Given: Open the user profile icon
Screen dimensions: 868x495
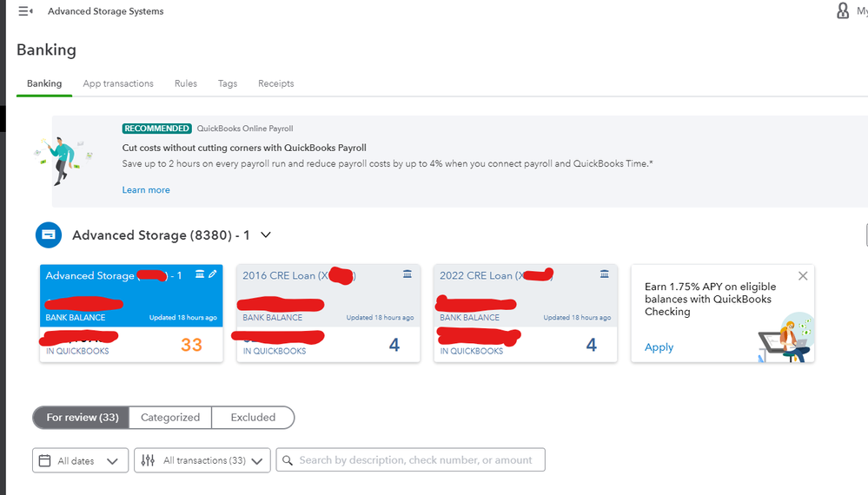Looking at the screenshot, I should tap(843, 10).
